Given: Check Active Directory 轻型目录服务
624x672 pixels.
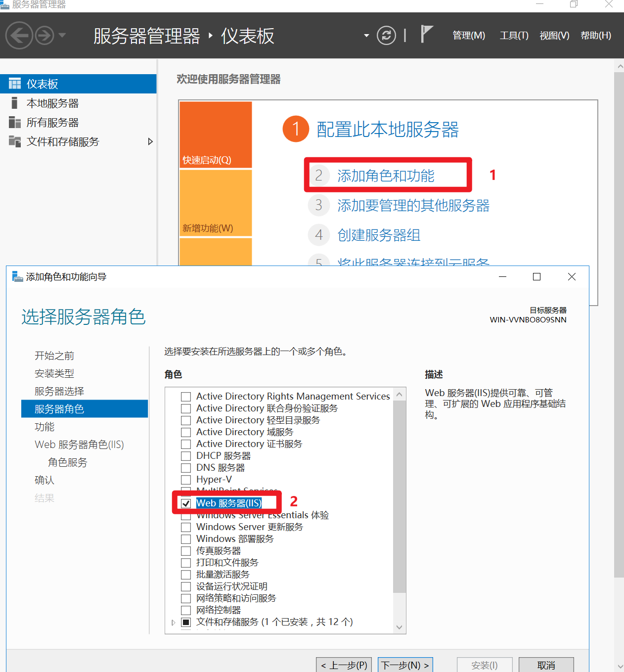Looking at the screenshot, I should point(186,420).
